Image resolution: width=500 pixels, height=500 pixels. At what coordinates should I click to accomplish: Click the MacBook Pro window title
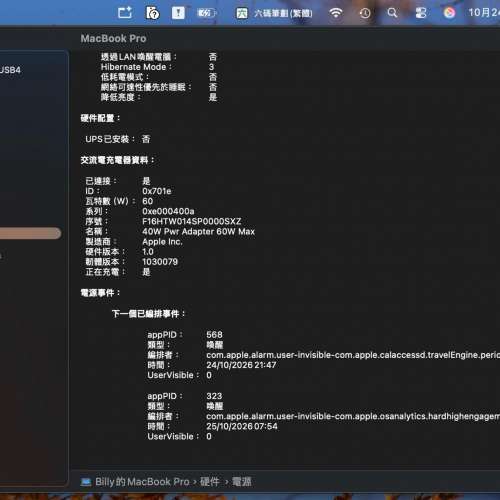tap(113, 38)
